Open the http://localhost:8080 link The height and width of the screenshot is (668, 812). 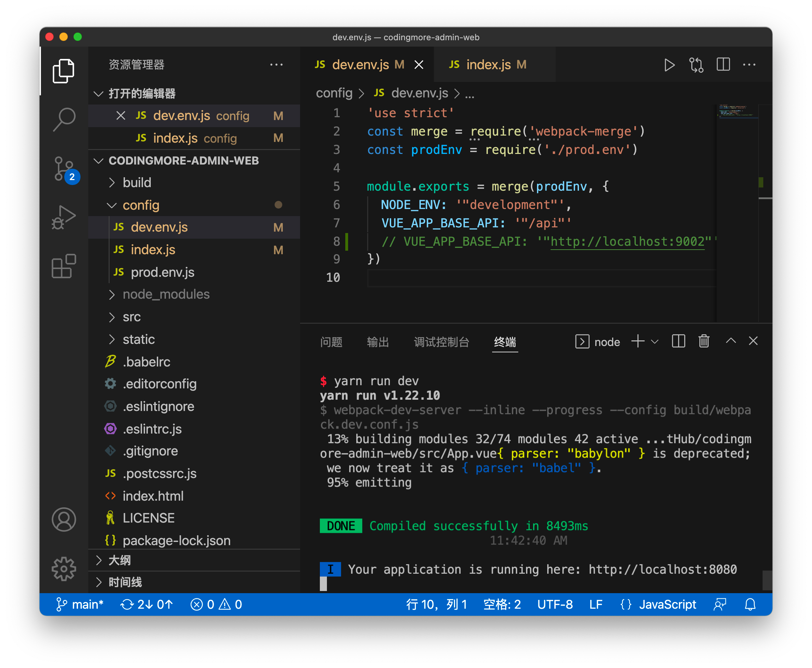[x=662, y=569]
